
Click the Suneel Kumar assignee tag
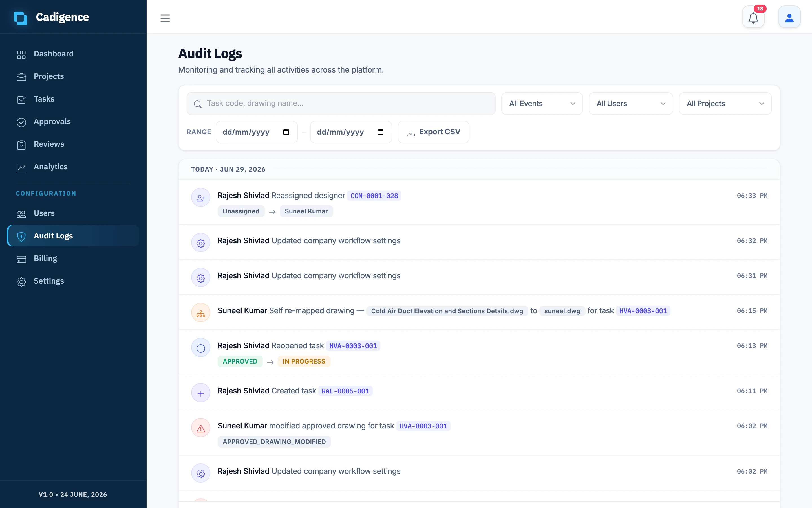click(x=306, y=211)
